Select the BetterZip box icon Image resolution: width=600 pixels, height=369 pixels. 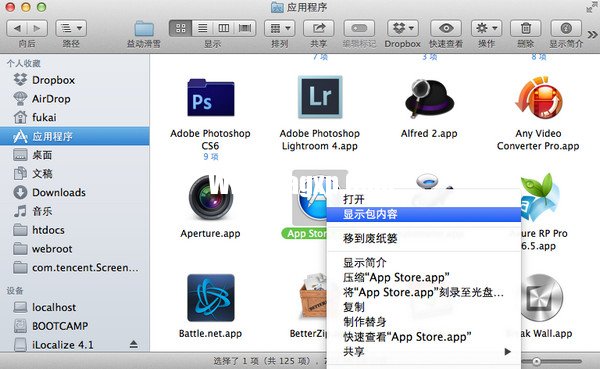click(312, 296)
